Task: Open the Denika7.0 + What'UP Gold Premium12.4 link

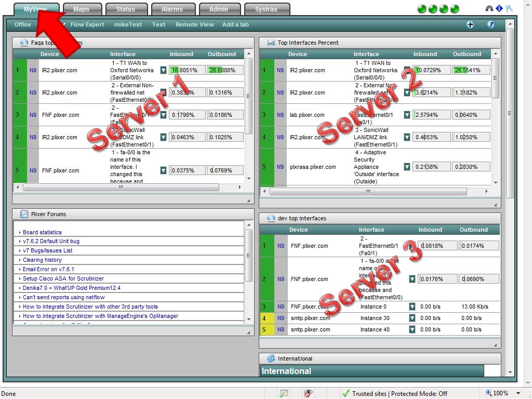Action: [72, 288]
